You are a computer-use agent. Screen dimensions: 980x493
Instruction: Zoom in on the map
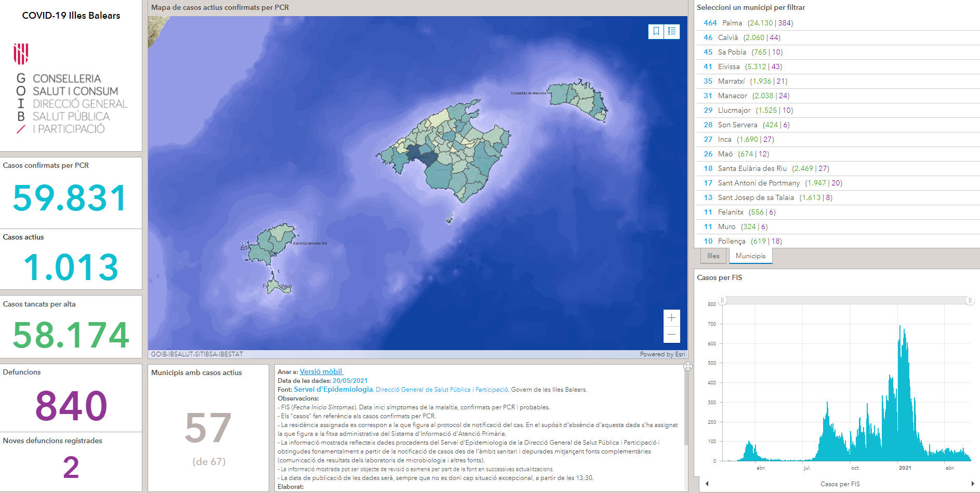pos(671,318)
